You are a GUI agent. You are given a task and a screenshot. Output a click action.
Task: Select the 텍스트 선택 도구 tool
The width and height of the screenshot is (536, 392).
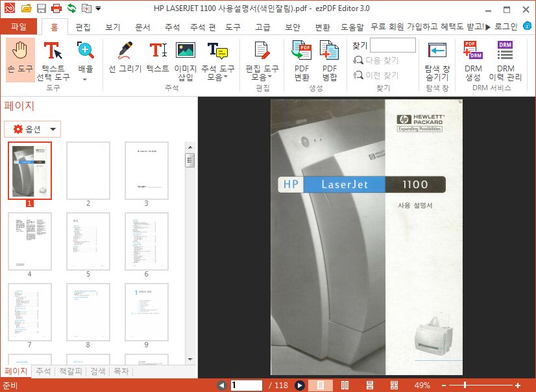[53, 60]
